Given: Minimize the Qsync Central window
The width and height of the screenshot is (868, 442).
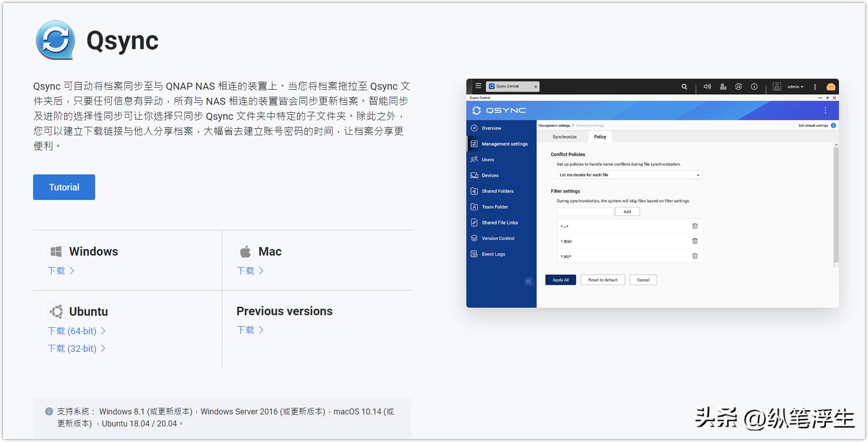Looking at the screenshot, I should [x=820, y=98].
